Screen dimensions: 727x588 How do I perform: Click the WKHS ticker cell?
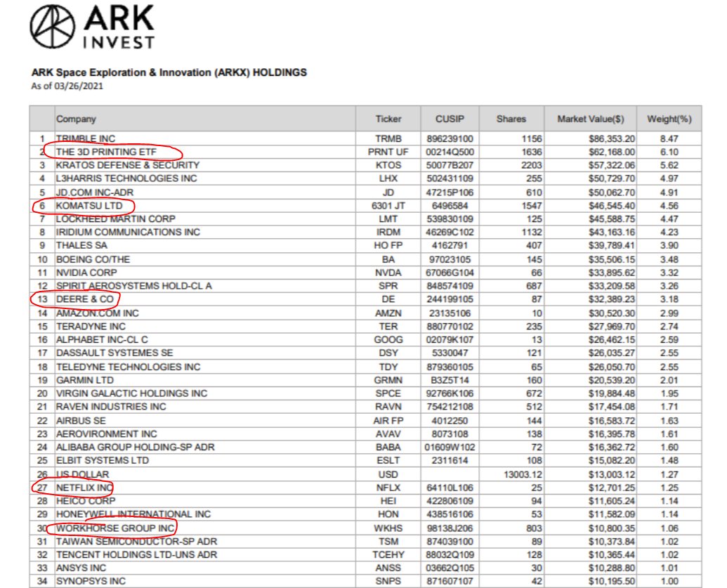click(388, 528)
